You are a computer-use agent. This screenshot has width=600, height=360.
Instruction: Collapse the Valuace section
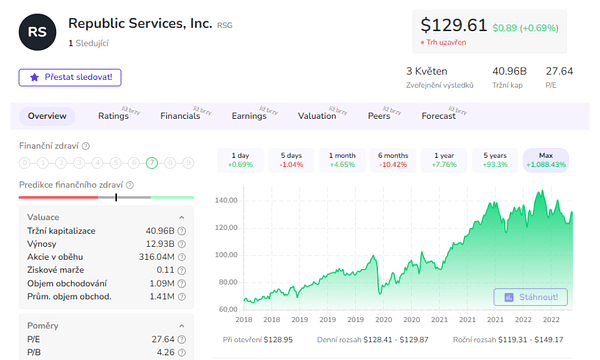[182, 217]
